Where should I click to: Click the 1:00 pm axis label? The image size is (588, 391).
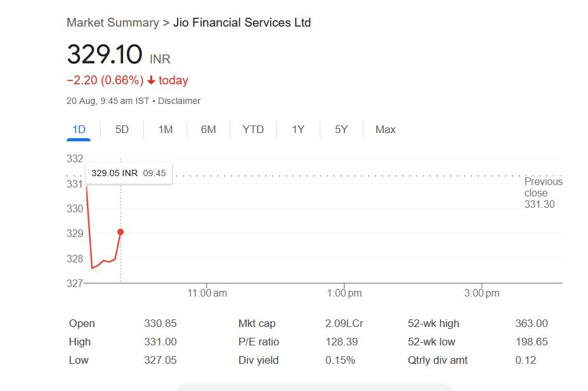coord(344,293)
